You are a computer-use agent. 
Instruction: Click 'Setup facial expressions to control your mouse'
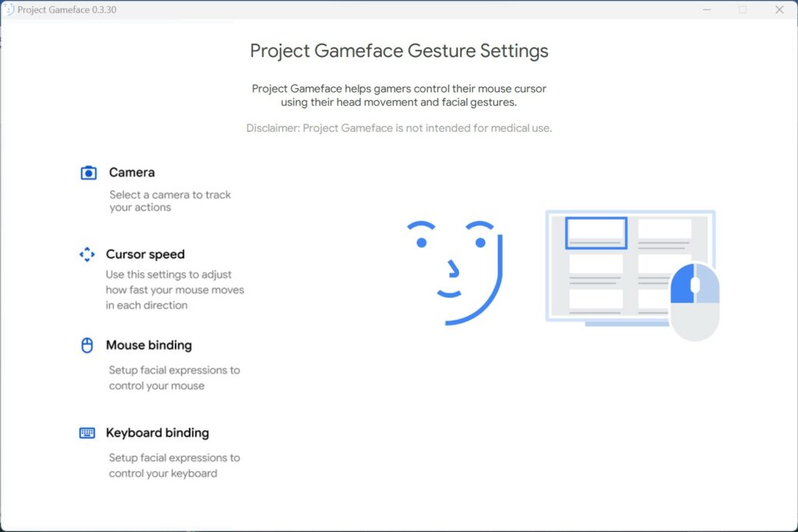point(174,378)
